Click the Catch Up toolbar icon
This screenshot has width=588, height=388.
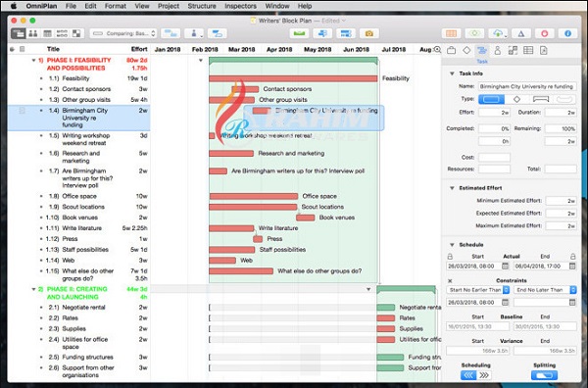pyautogui.click(x=322, y=33)
